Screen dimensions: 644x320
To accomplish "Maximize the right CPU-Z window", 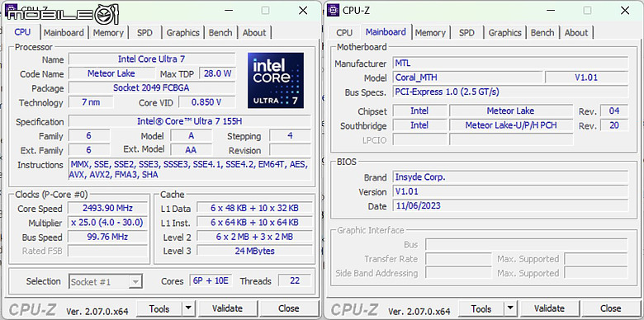I will (x=587, y=11).
